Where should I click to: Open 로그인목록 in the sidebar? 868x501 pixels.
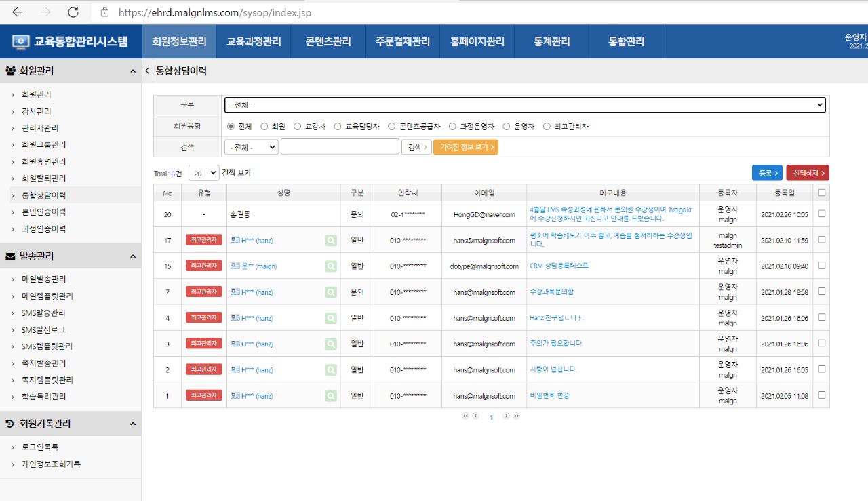pyautogui.click(x=40, y=447)
